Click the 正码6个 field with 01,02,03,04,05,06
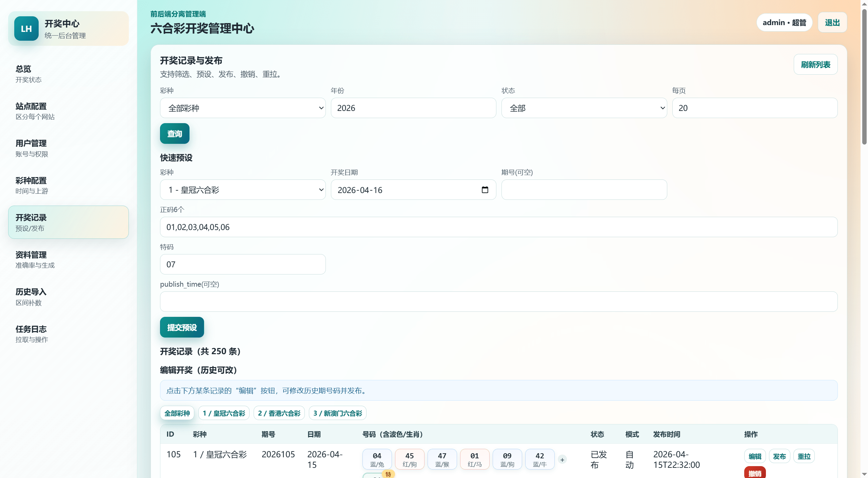 [x=499, y=227]
